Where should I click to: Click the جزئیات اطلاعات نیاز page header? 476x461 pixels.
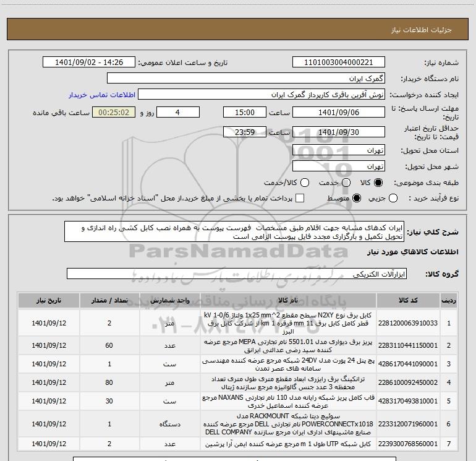(422, 30)
